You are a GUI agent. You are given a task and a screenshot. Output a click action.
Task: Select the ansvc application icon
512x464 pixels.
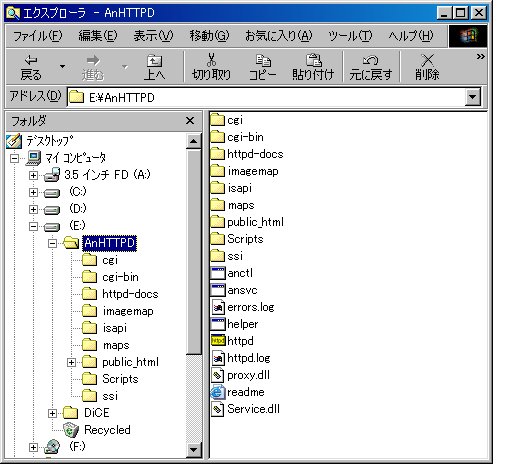click(218, 290)
